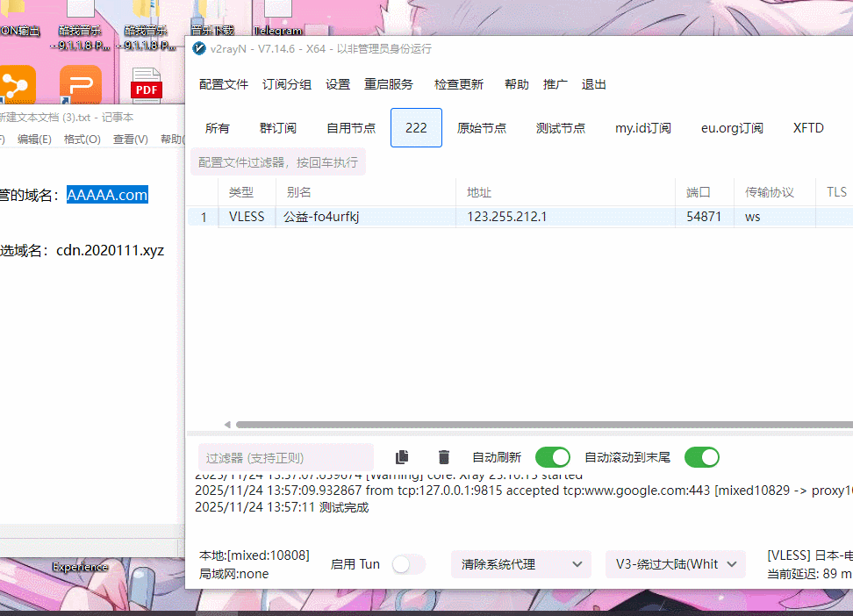853x616 pixels.
Task: Select the 222 group tab
Action: pyautogui.click(x=416, y=128)
